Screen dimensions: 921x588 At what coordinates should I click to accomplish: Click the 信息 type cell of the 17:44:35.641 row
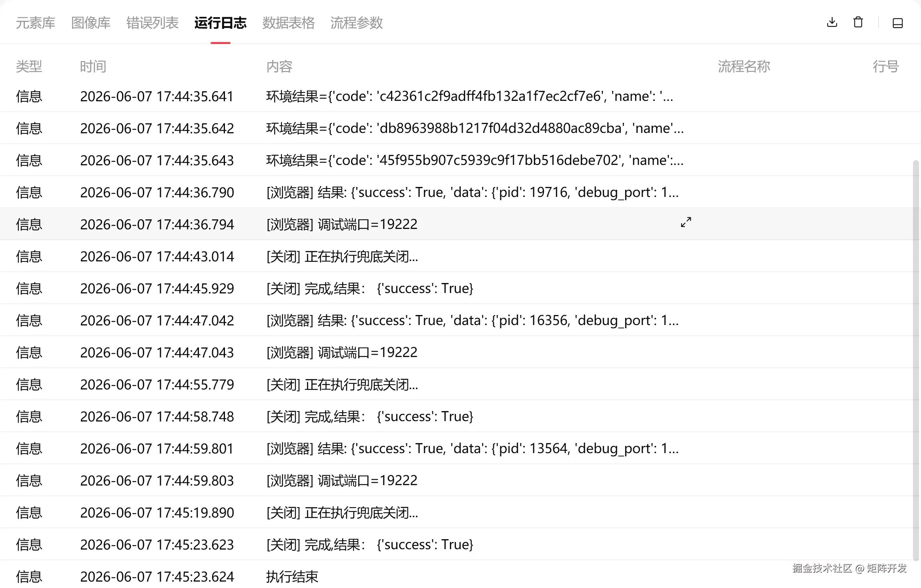click(29, 96)
